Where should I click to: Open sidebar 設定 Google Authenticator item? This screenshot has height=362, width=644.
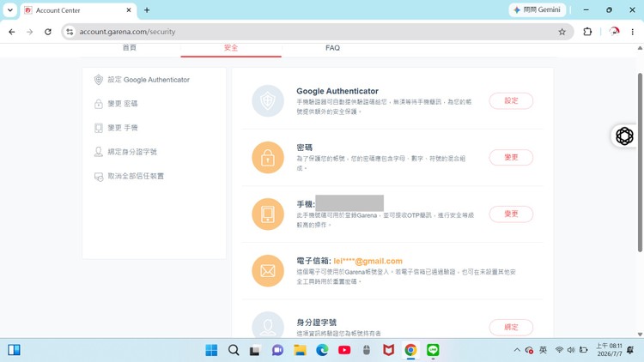pos(142,80)
